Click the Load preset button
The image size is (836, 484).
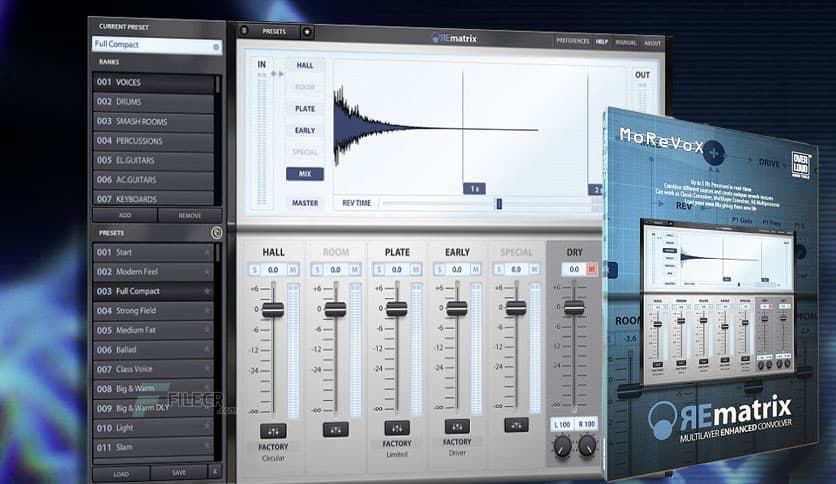(121, 474)
